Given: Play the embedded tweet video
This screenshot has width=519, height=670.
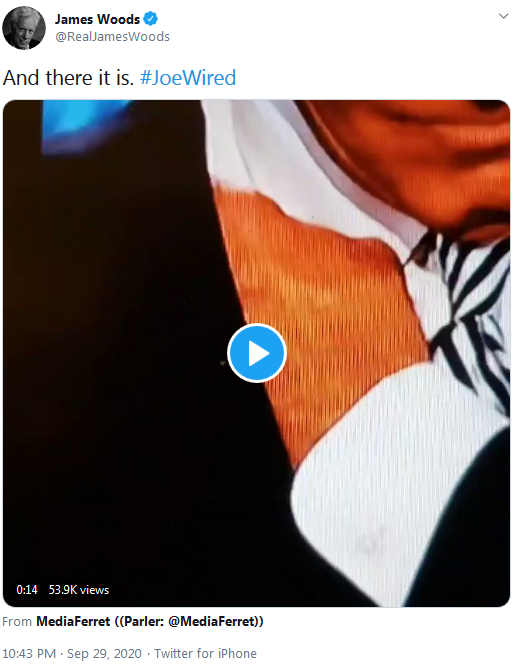Looking at the screenshot, I should [256, 353].
